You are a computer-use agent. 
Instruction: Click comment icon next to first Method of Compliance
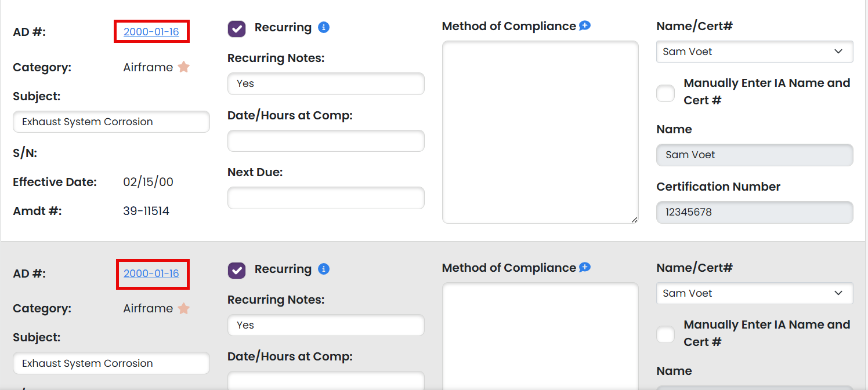point(585,25)
